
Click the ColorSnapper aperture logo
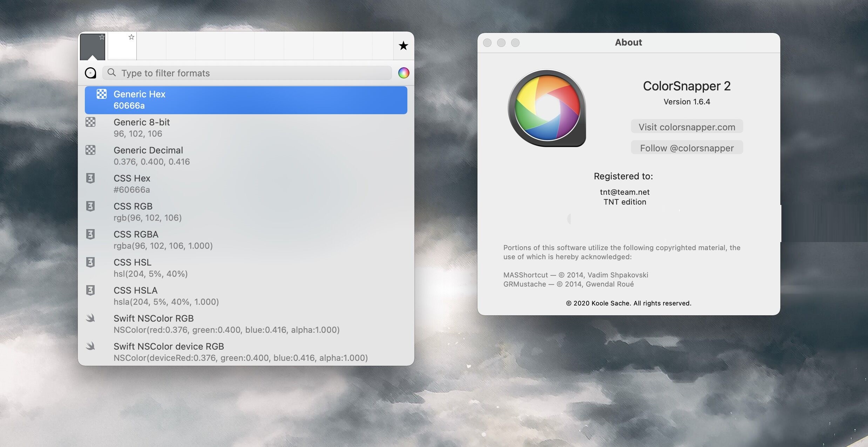click(x=547, y=108)
